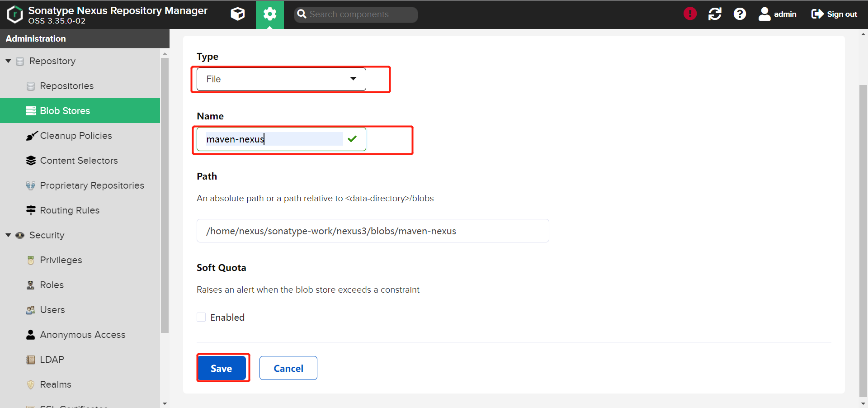Click the Sonatype Nexus Repository Manager title
This screenshot has height=408, width=868.
[x=118, y=10]
